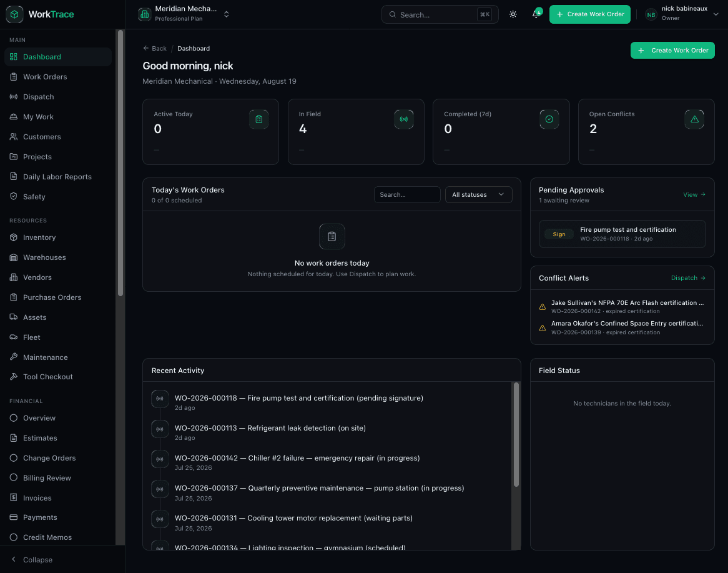Click the WorkTrace logo icon

[x=14, y=14]
